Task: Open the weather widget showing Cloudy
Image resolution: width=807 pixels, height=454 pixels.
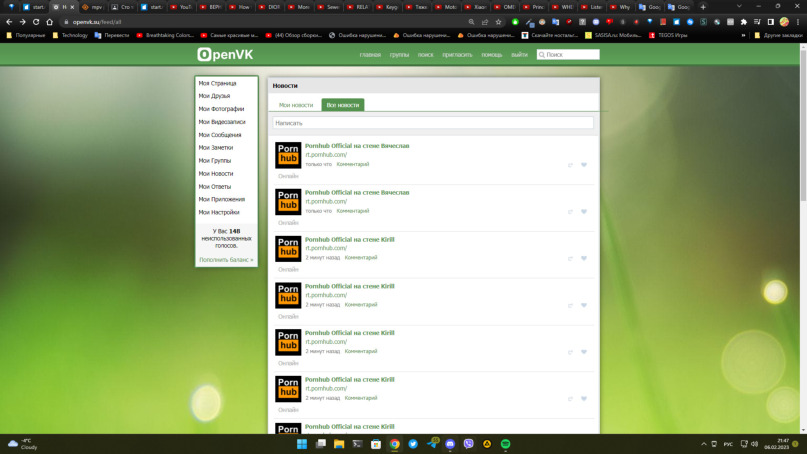Action: (x=23, y=444)
